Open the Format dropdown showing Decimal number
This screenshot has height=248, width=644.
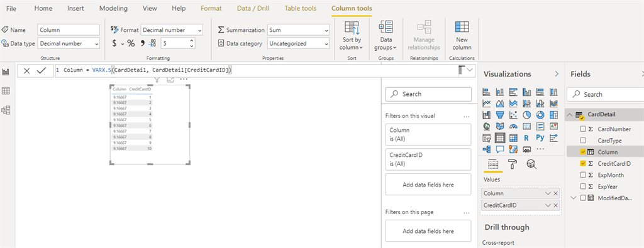pos(172,30)
